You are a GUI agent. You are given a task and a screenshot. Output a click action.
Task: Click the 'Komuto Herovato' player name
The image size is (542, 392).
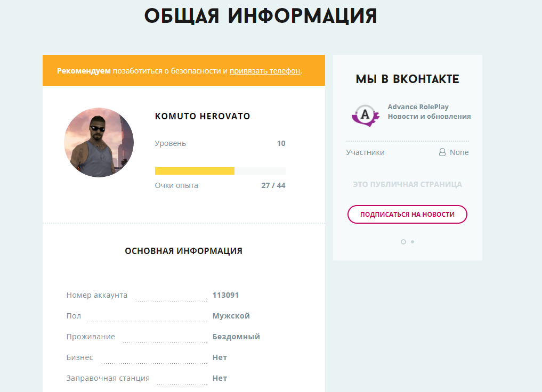[x=203, y=116]
